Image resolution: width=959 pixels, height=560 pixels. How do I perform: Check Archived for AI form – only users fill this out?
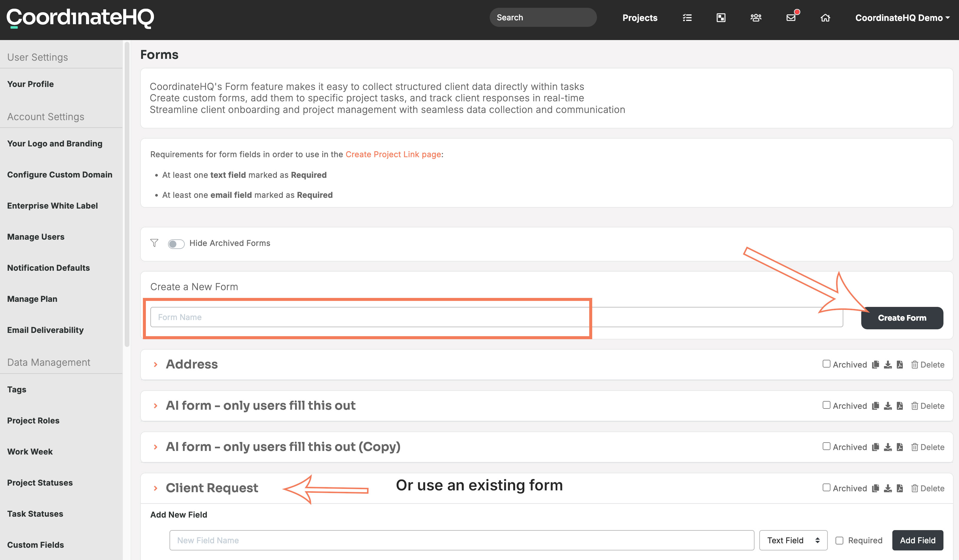pos(826,405)
